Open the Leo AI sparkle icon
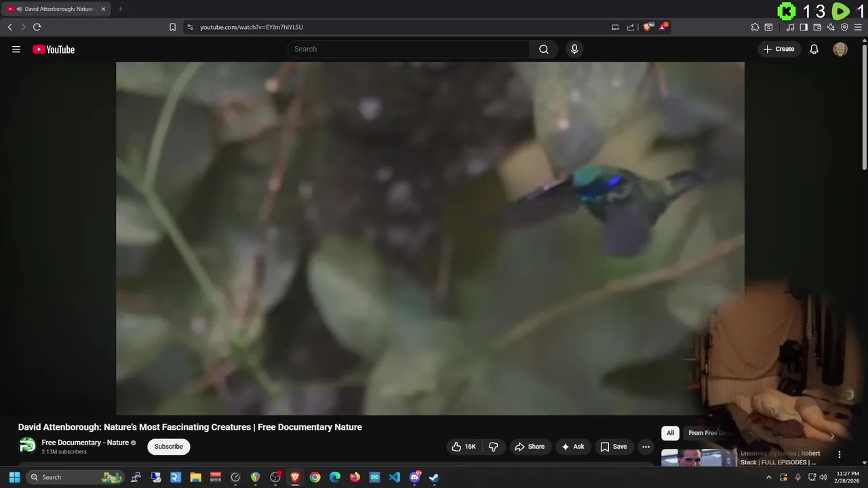Image resolution: width=868 pixels, height=488 pixels. [x=831, y=27]
